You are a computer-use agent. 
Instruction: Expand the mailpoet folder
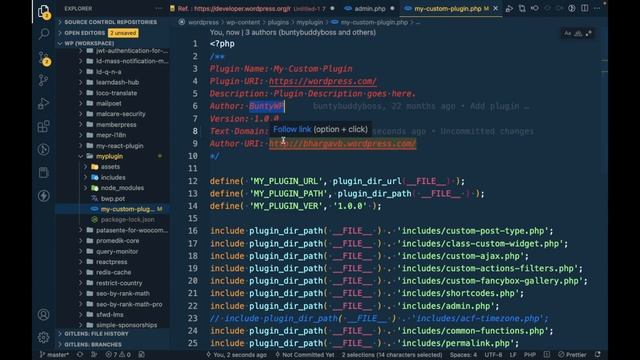[109, 104]
